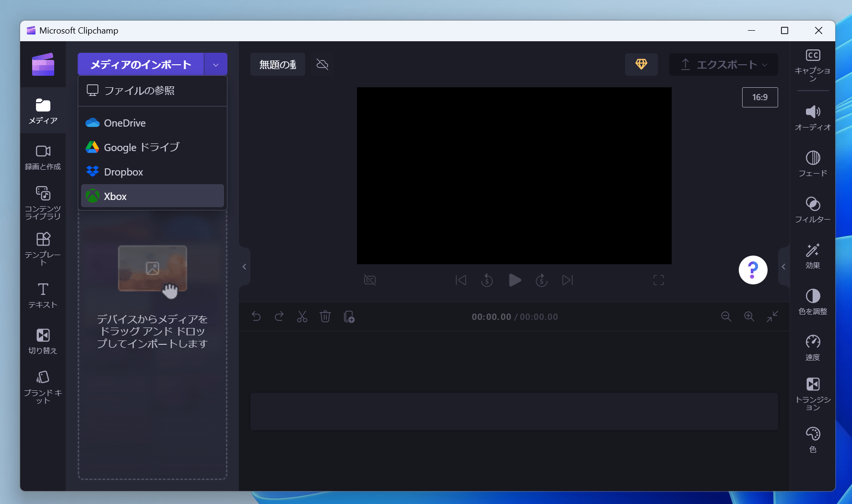This screenshot has width=852, height=504.
Task: Click the empty timeline track
Action: (x=514, y=411)
